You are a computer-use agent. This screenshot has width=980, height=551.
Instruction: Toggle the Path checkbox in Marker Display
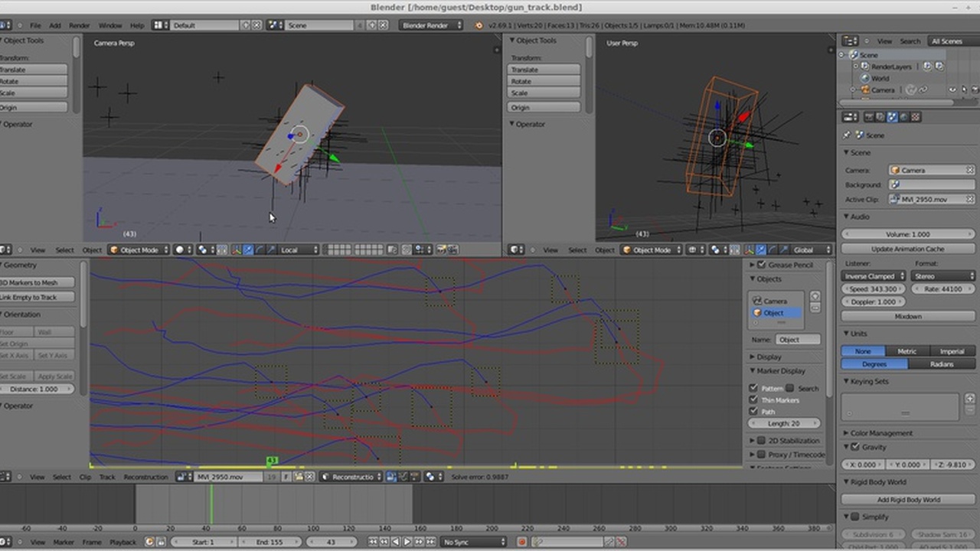coord(753,411)
